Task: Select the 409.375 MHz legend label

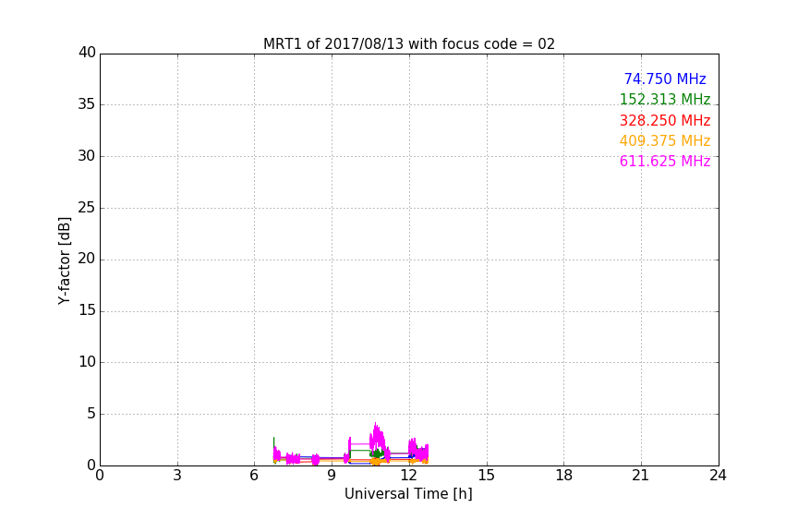Action: point(665,140)
